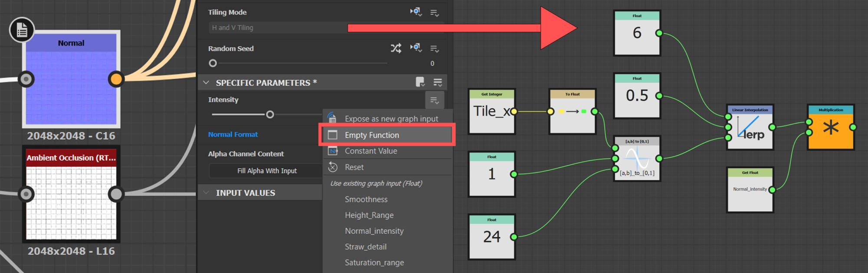868x273 pixels.
Task: Click the orange output connector of Normal node
Action: pos(116,79)
